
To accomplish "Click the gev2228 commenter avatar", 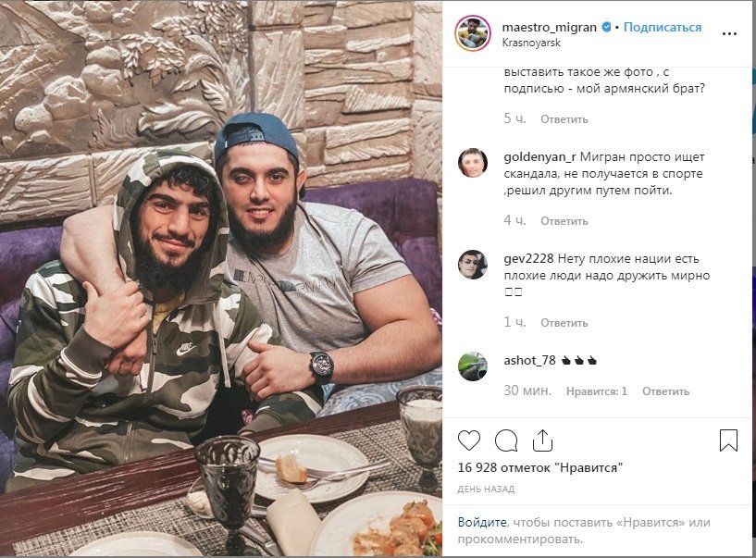I will [473, 265].
